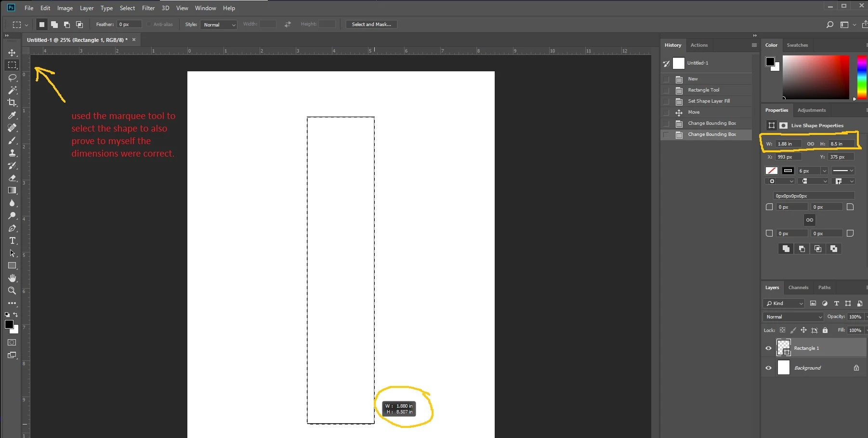Viewport: 868px width, 438px height.
Task: Select the Lasso tool
Action: [12, 78]
